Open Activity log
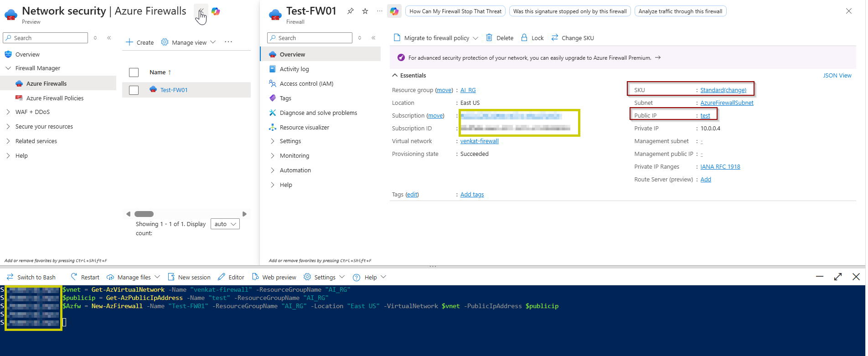The image size is (868, 356). coord(294,69)
